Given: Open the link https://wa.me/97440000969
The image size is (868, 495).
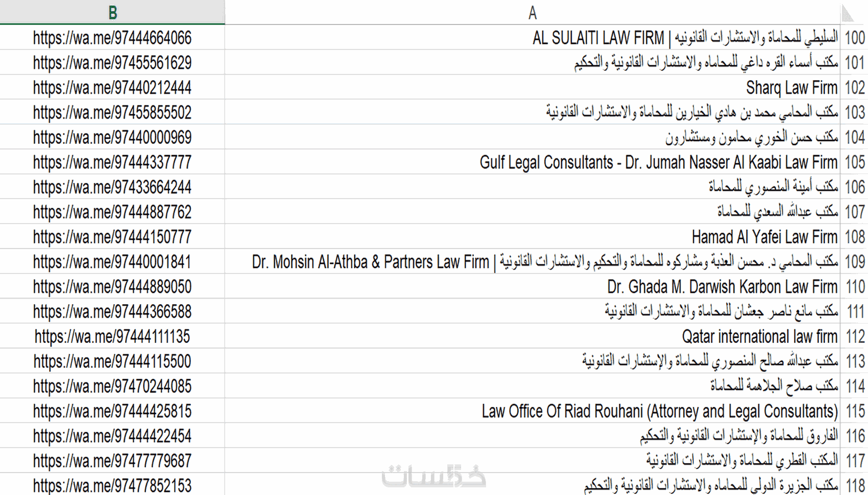Looking at the screenshot, I should 112,137.
